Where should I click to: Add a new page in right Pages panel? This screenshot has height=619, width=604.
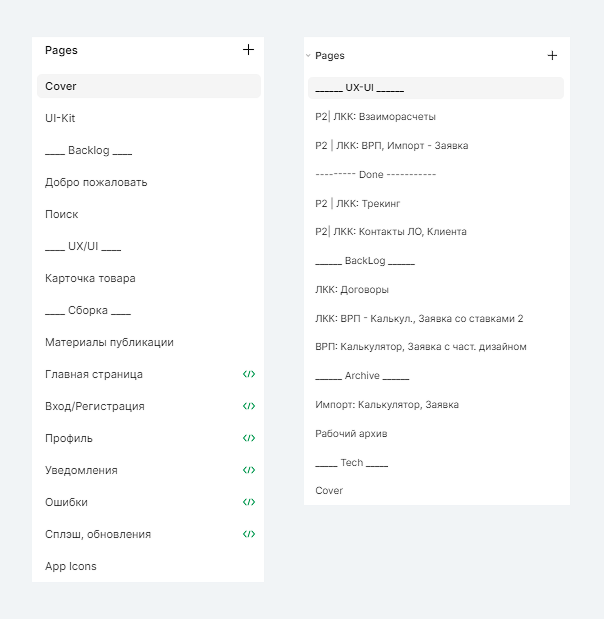click(552, 56)
